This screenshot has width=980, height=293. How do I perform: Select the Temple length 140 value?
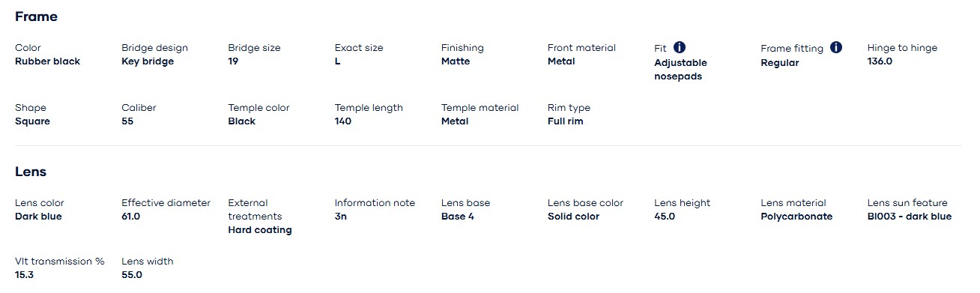(343, 121)
